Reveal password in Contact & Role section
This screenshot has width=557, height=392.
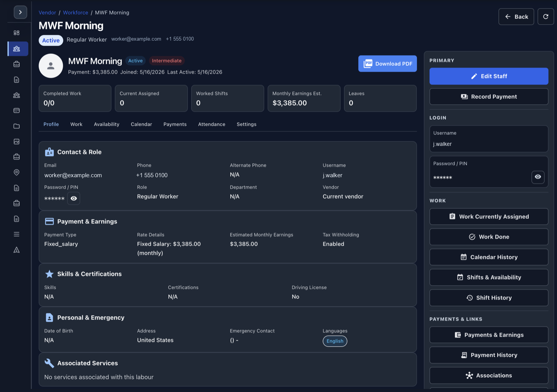click(x=73, y=199)
